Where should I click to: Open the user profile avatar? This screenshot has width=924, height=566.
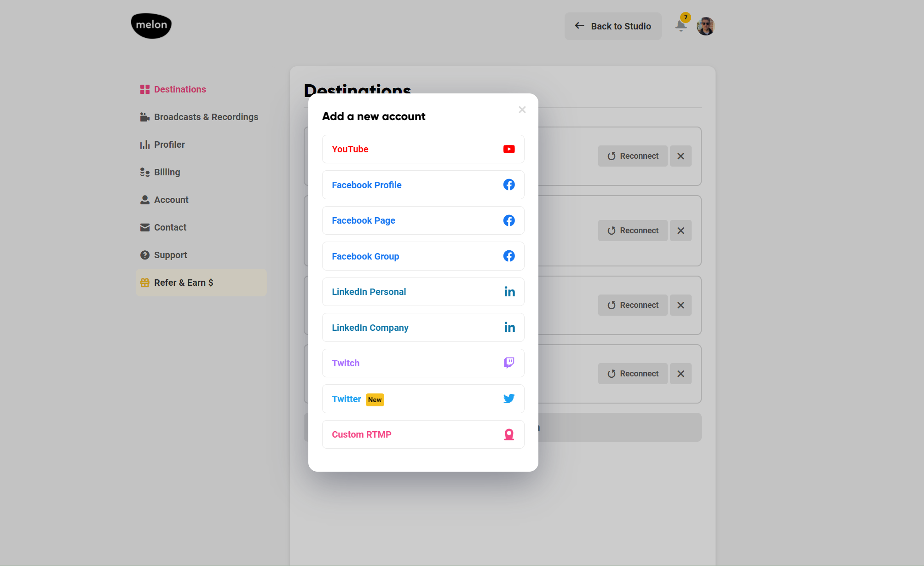coord(705,26)
